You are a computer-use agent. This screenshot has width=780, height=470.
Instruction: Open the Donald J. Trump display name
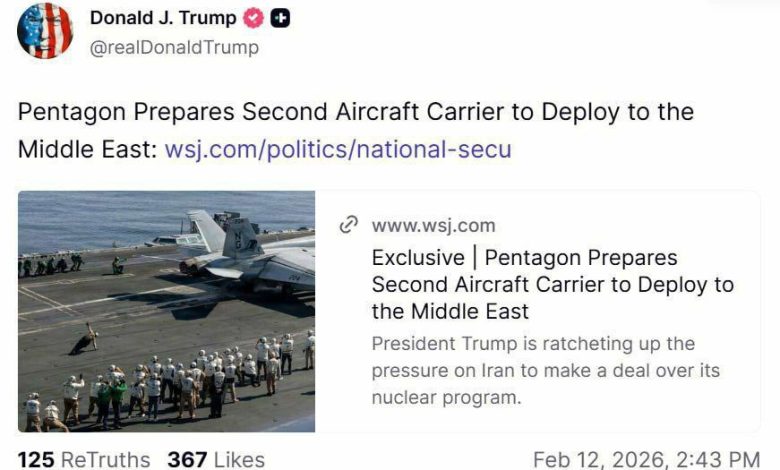click(x=163, y=18)
